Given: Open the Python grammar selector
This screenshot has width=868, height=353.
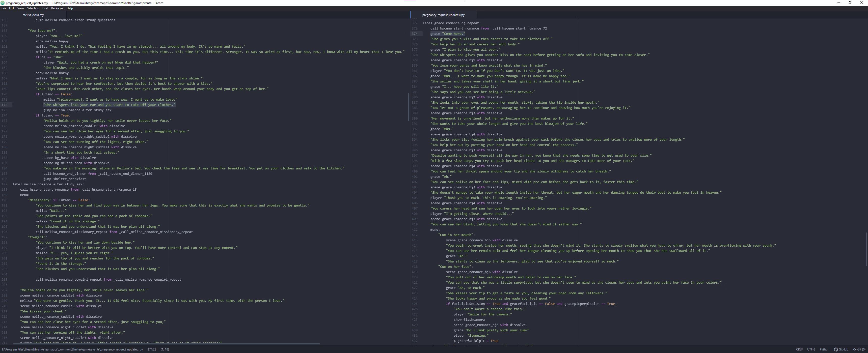Looking at the screenshot, I should (824, 349).
